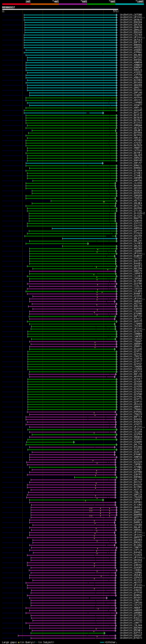Open the UniRef100_Q4BUA3 hit label
146x644 pixels.
click(131, 301)
